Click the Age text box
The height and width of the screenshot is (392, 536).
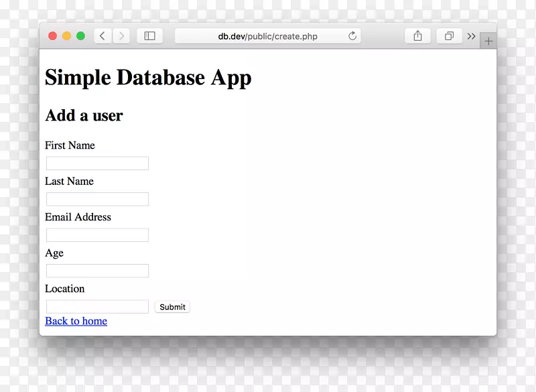tap(97, 271)
